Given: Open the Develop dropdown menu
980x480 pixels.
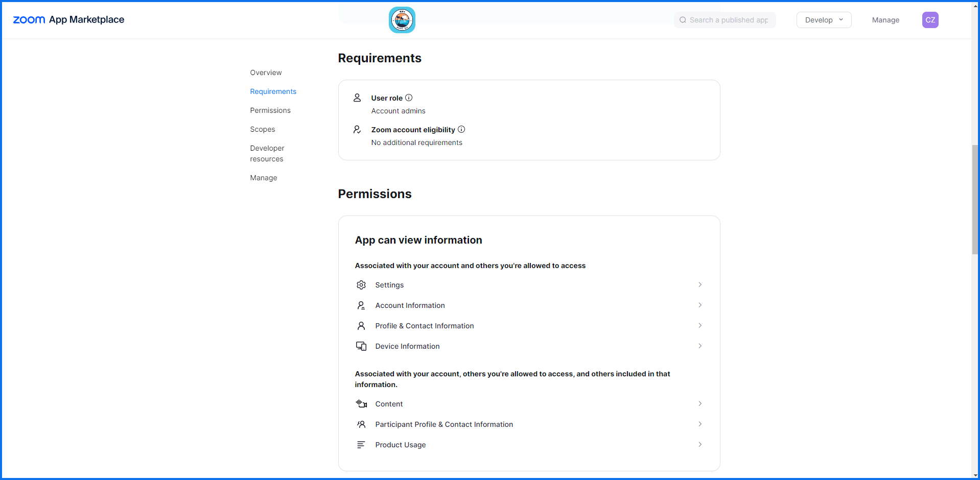Looking at the screenshot, I should [x=824, y=20].
